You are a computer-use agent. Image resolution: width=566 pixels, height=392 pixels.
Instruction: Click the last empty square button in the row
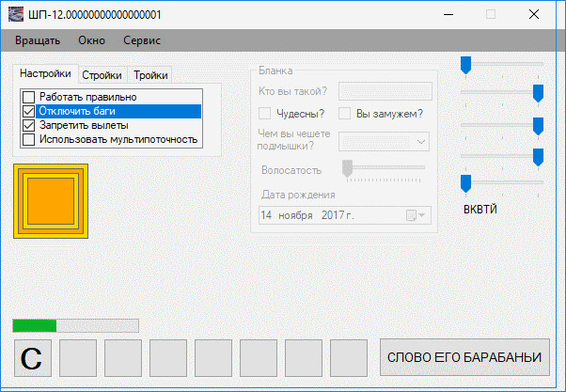pos(349,357)
